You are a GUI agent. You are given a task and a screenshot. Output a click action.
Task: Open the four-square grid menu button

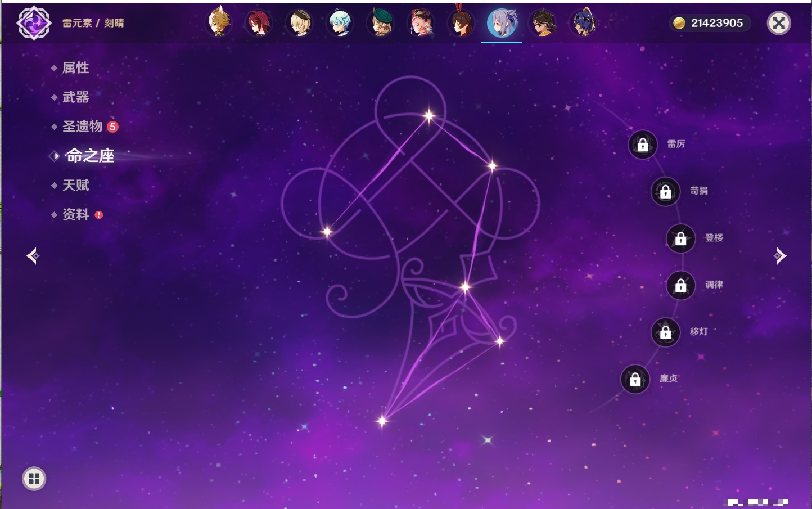[x=34, y=479]
